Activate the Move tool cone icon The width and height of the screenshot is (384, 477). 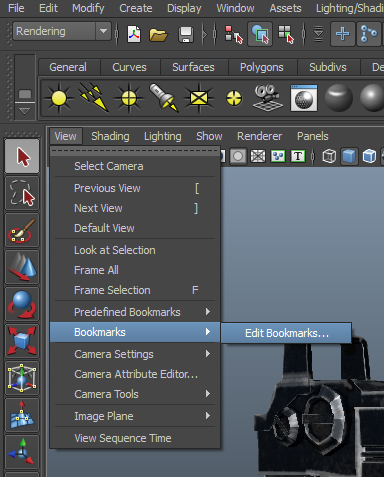click(22, 267)
